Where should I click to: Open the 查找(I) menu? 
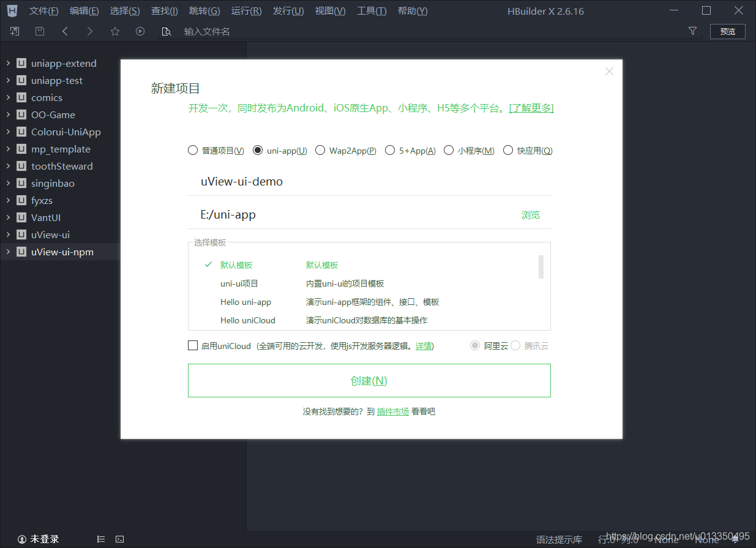pyautogui.click(x=165, y=11)
